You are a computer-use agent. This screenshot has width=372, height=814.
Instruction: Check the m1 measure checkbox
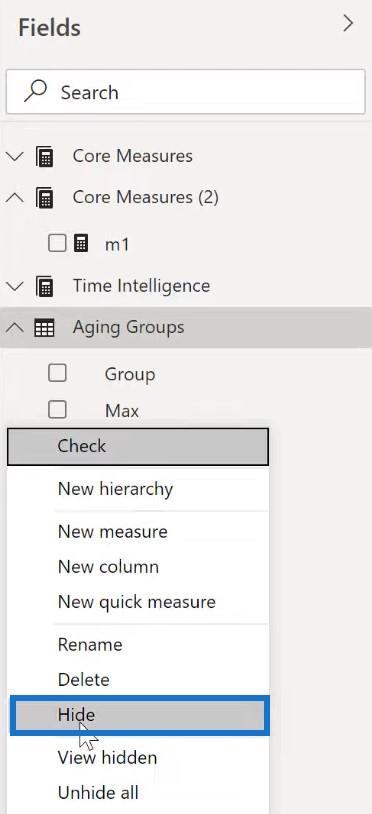click(57, 243)
